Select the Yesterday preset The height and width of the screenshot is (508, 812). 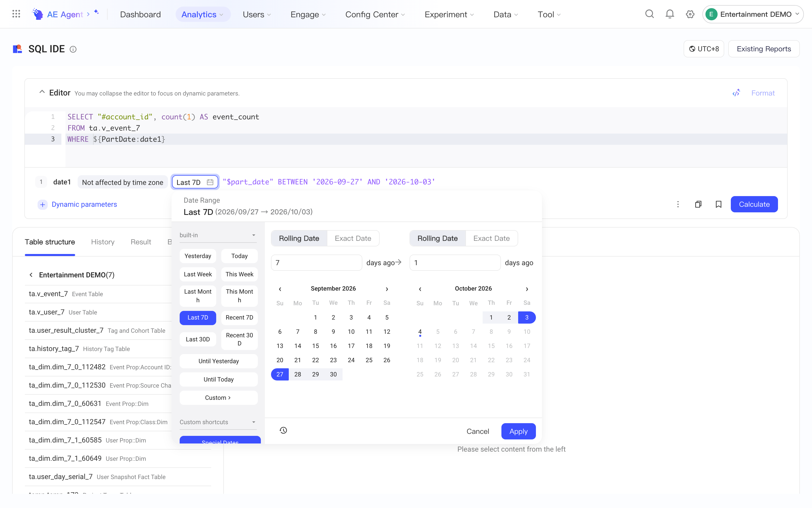click(x=198, y=256)
